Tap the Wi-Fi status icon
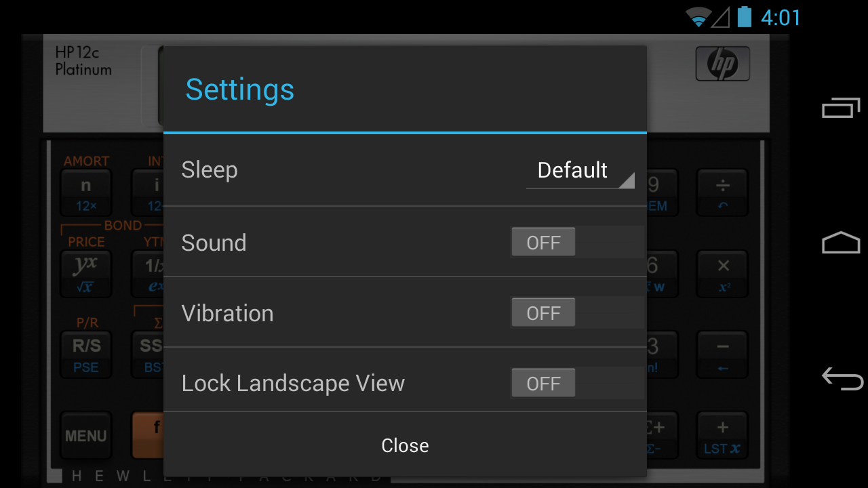 coord(698,17)
